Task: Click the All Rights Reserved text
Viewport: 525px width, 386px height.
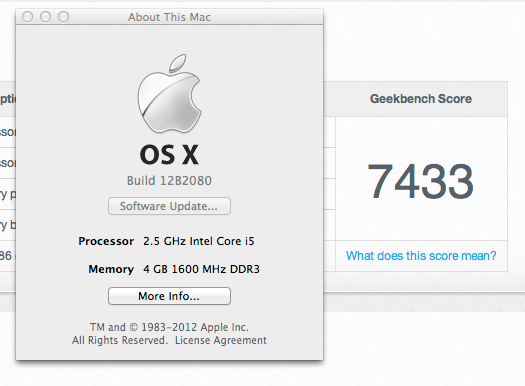Action: tap(120, 340)
